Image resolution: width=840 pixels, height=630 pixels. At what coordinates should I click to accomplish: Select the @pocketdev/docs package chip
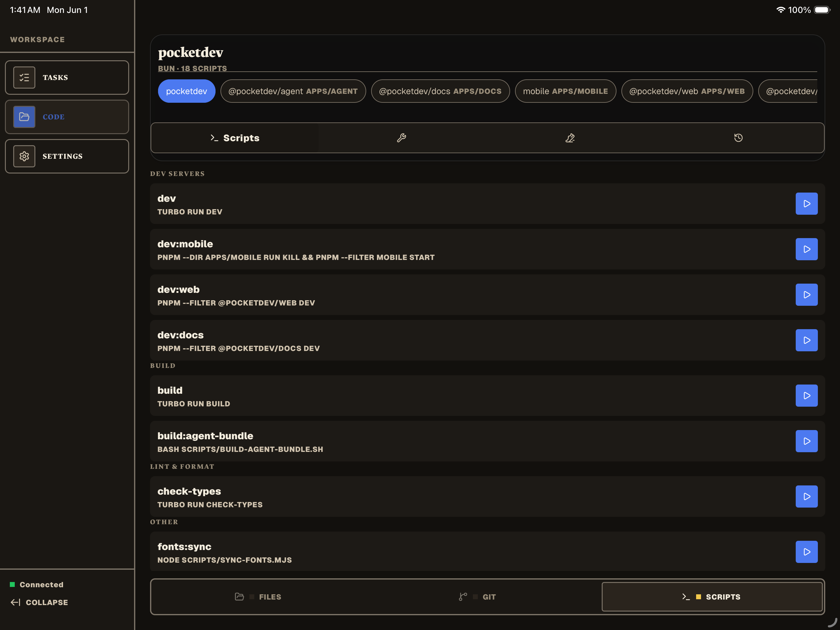click(440, 91)
